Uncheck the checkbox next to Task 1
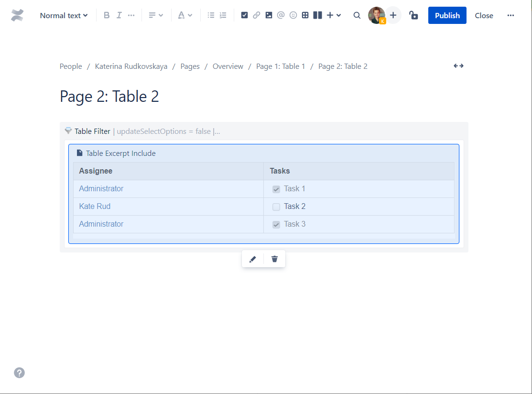This screenshot has width=532, height=394. point(276,189)
